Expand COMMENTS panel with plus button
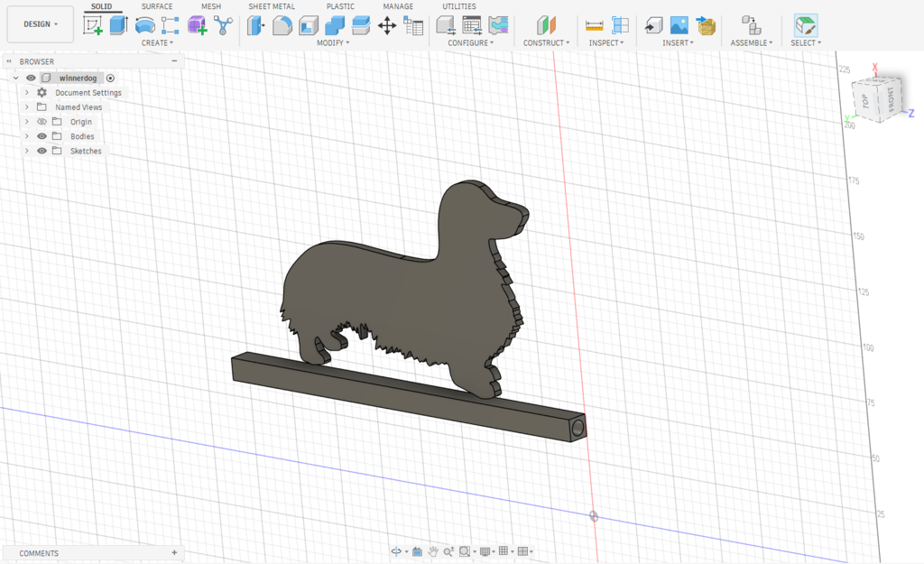This screenshot has width=924, height=564. pyautogui.click(x=174, y=553)
